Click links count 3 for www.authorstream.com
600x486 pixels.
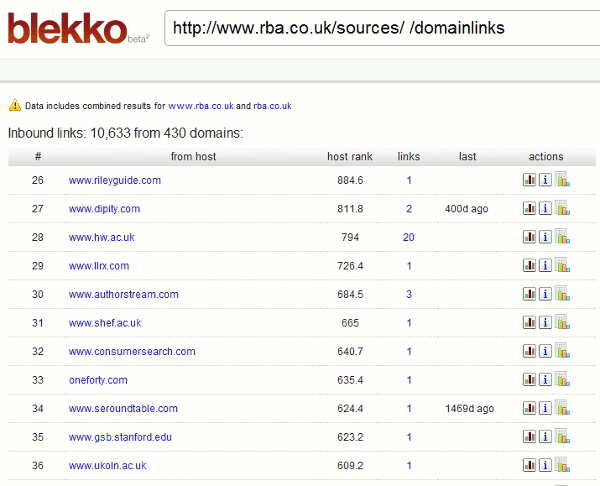(409, 294)
